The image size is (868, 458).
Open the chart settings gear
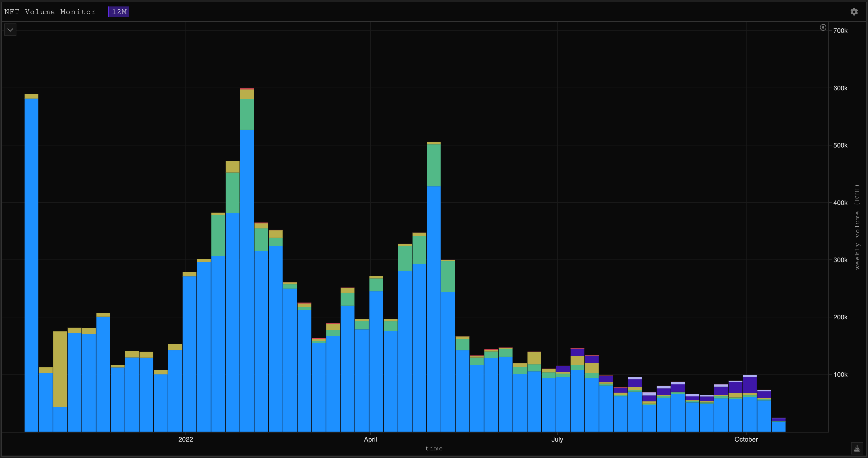854,12
